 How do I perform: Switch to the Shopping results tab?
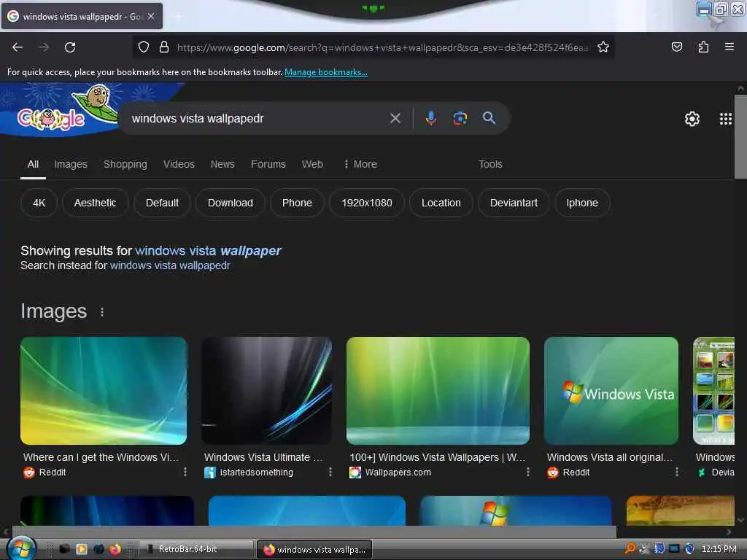pos(125,164)
